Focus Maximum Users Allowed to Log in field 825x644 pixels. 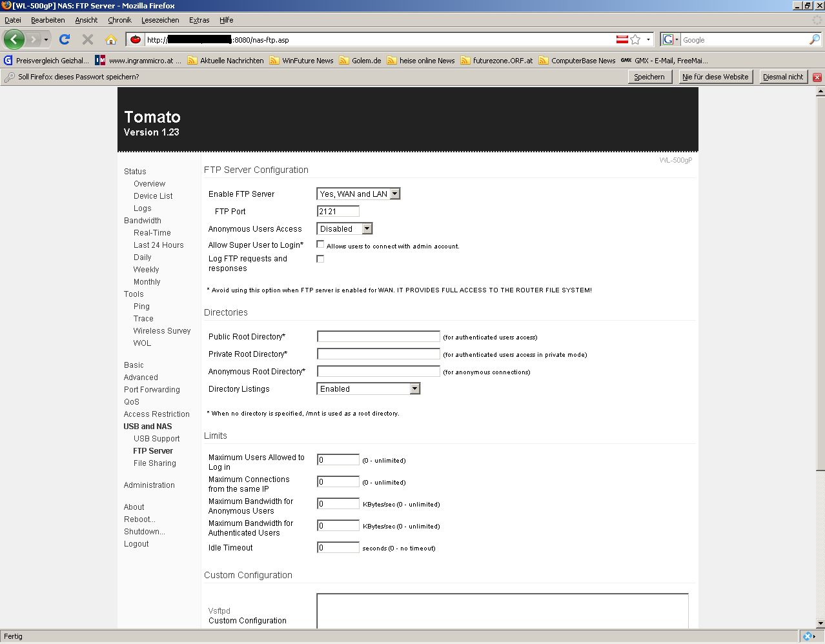[338, 459]
